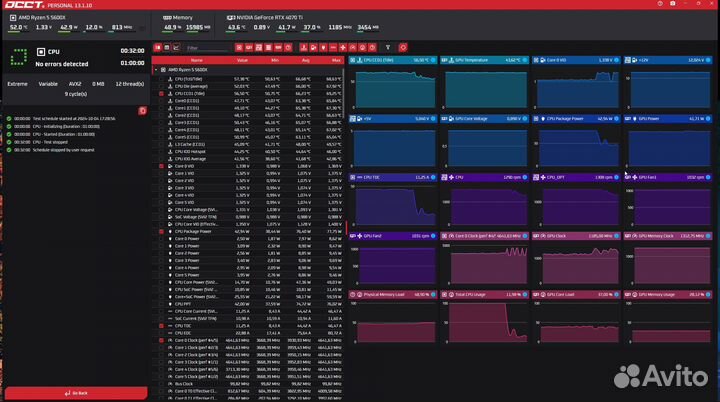Uncheck the CPU CCD1 (Tdie) sensor checkbox
The height and width of the screenshot is (402, 720).
pyautogui.click(x=162, y=93)
